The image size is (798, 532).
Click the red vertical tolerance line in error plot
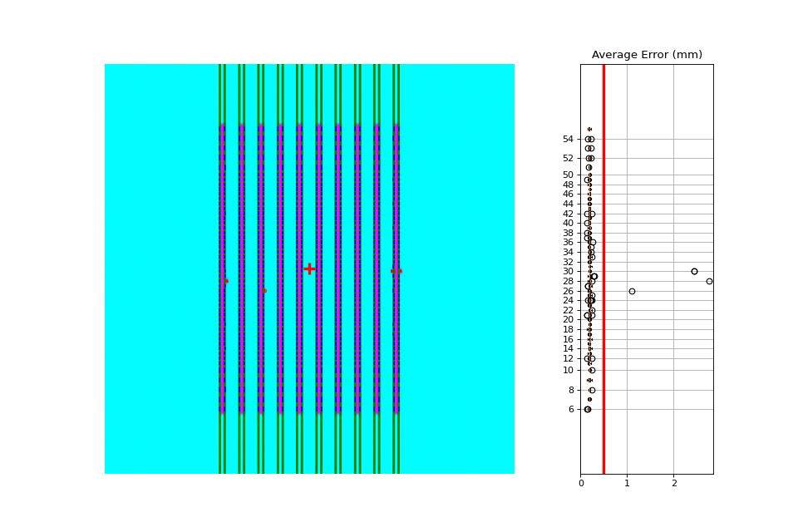coord(603,268)
